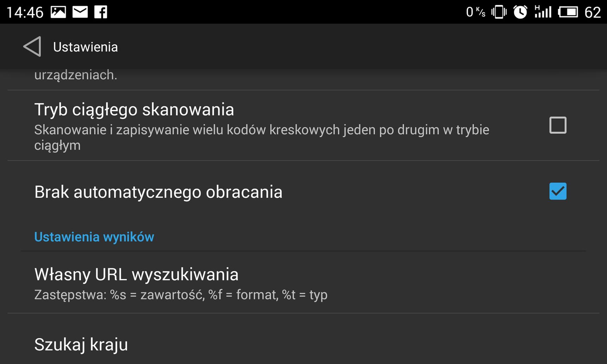Open the gallery notification icon
Viewport: 607px width, 364px height.
[58, 12]
